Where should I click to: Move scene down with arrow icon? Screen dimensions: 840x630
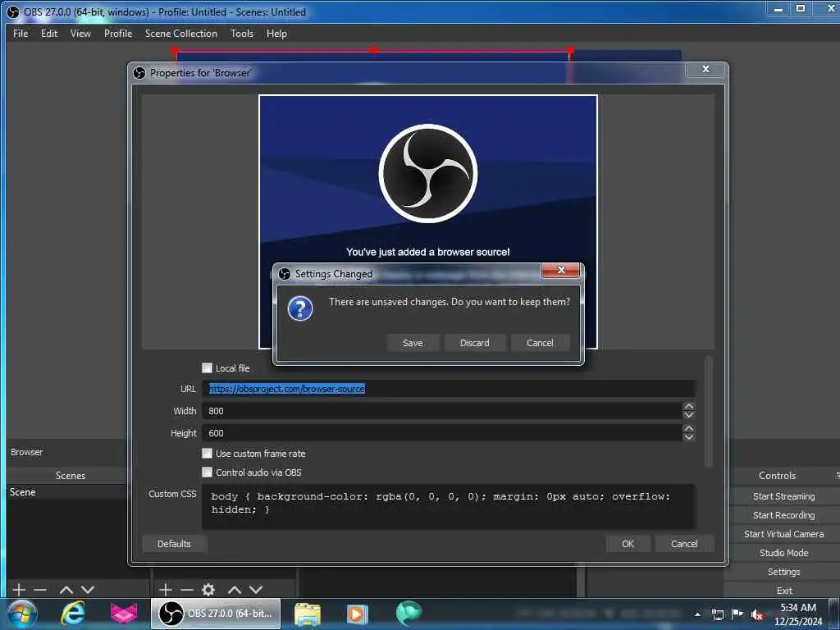87,590
